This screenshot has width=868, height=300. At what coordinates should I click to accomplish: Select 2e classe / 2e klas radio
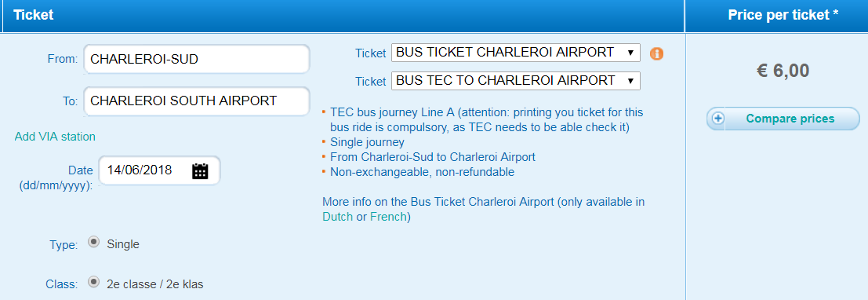pyautogui.click(x=94, y=283)
